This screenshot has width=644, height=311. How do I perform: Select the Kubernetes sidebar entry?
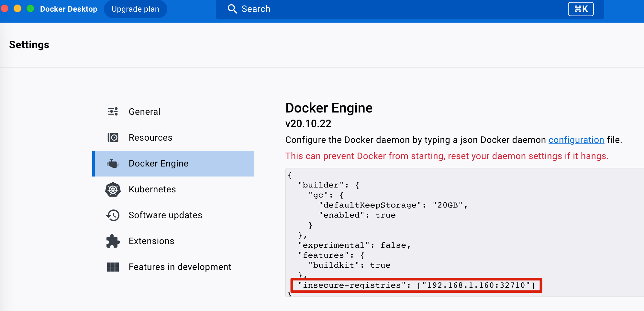pyautogui.click(x=152, y=189)
